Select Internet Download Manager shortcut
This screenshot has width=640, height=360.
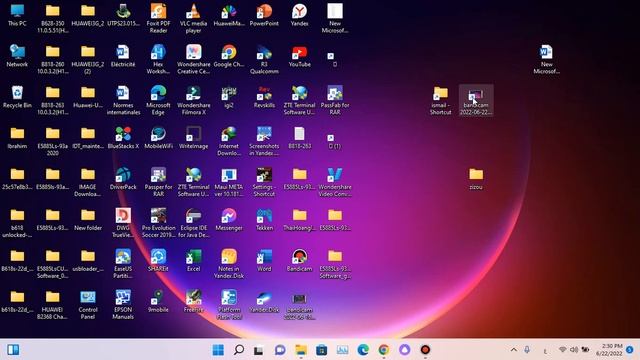pos(229,141)
